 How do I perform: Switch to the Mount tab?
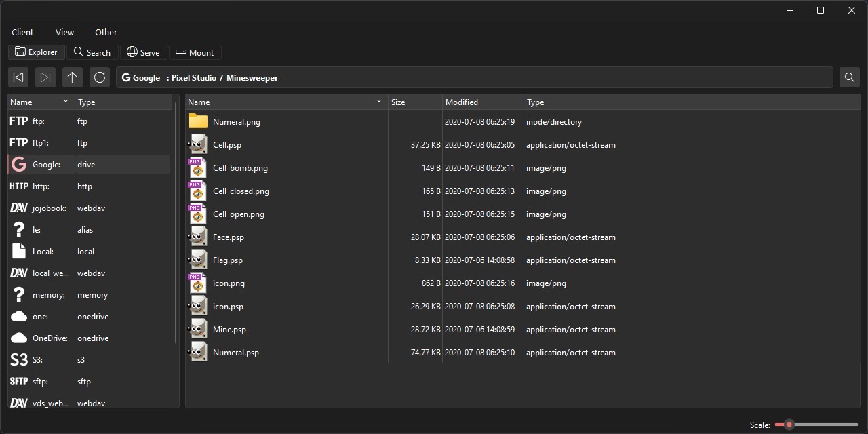pyautogui.click(x=195, y=52)
